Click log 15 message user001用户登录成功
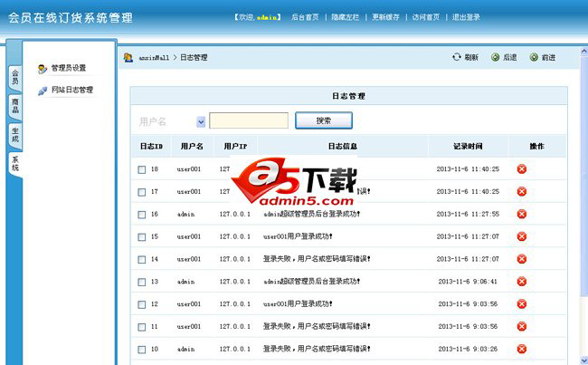588x365 pixels. click(298, 236)
